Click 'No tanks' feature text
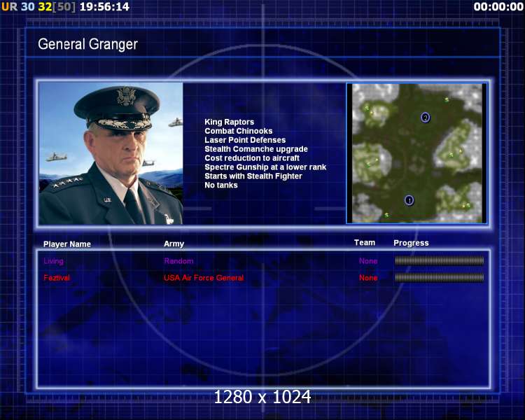The width and height of the screenshot is (525, 420). click(221, 185)
